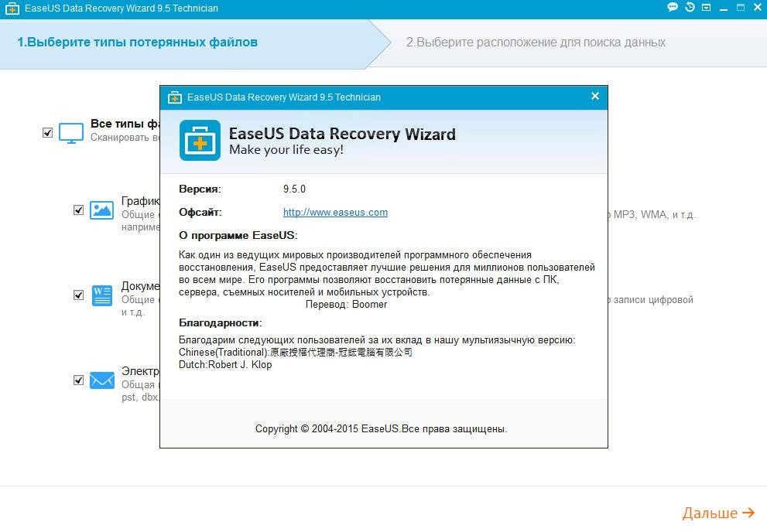Click the EaseUS app icon in main title bar
Viewport: 767px width, 532px height.
12,9
